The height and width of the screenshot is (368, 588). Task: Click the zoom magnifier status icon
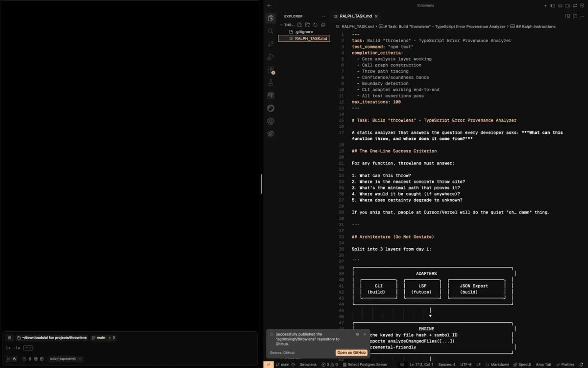pos(402,364)
